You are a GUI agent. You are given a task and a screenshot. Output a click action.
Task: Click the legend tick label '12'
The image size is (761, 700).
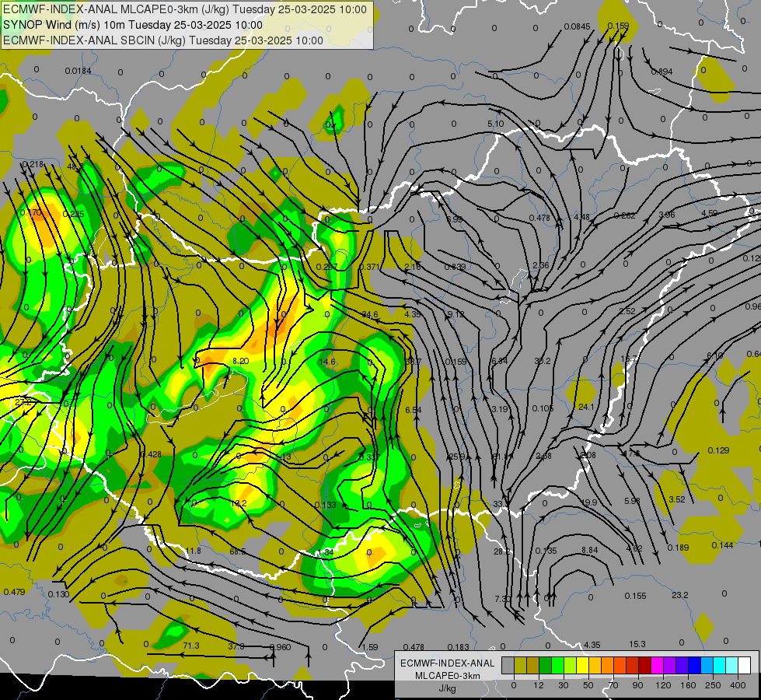(539, 685)
